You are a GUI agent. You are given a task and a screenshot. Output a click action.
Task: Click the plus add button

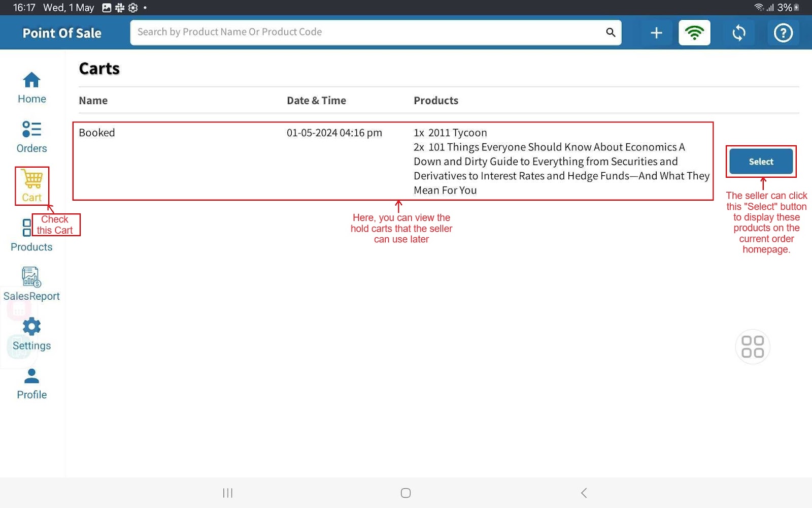coord(656,33)
